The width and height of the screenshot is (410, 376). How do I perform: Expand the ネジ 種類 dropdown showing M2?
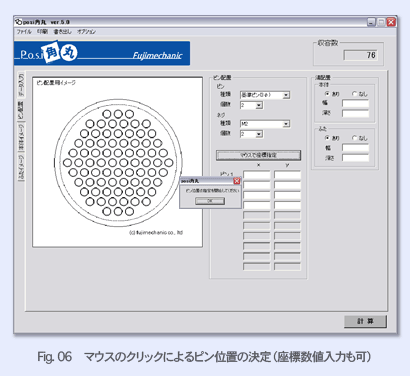[x=286, y=124]
